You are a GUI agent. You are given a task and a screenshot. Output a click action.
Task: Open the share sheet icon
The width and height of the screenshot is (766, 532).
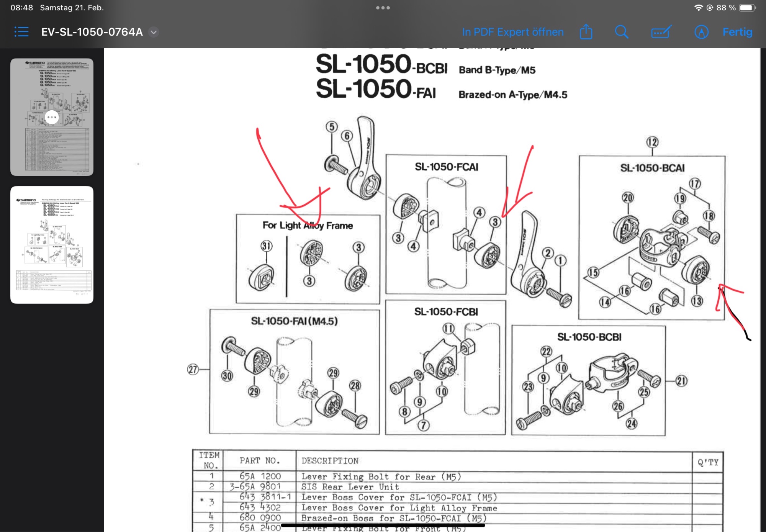[586, 32]
